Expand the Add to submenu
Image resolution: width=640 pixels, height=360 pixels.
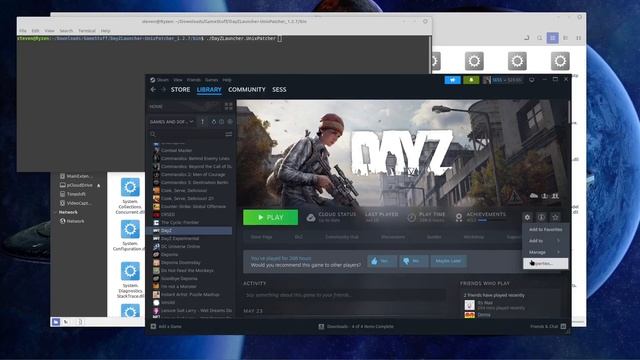pyautogui.click(x=545, y=241)
